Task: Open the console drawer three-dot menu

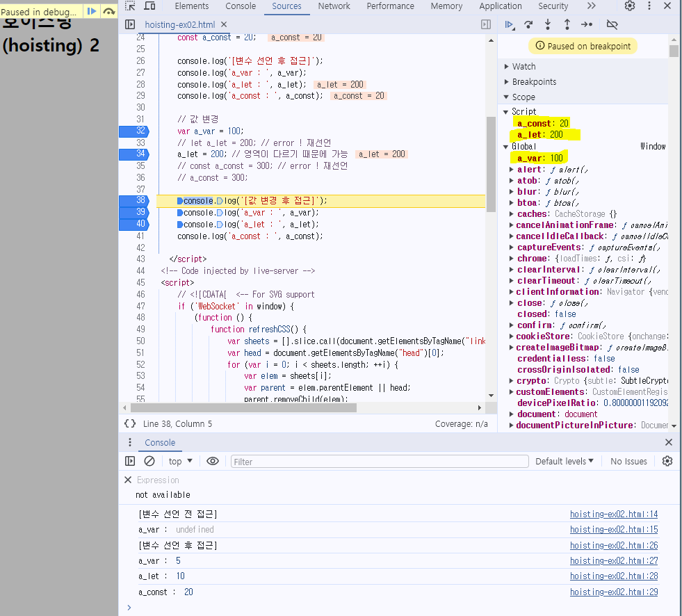Action: (129, 442)
